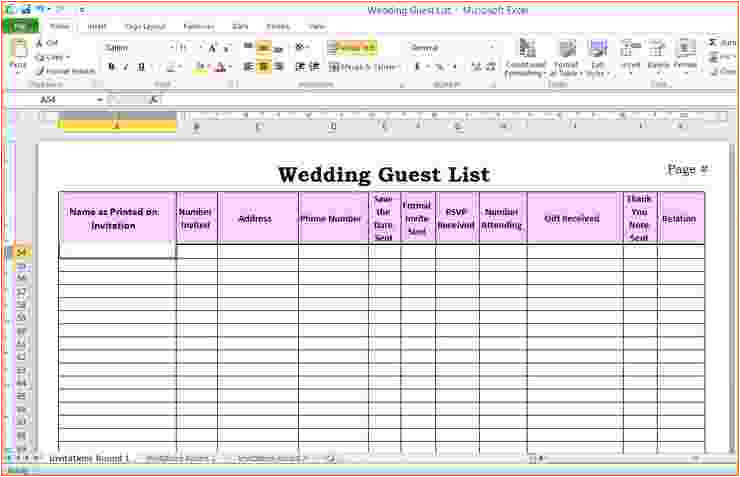Click the Wedding Guest List title text
The width and height of the screenshot is (740, 477).
pyautogui.click(x=383, y=175)
